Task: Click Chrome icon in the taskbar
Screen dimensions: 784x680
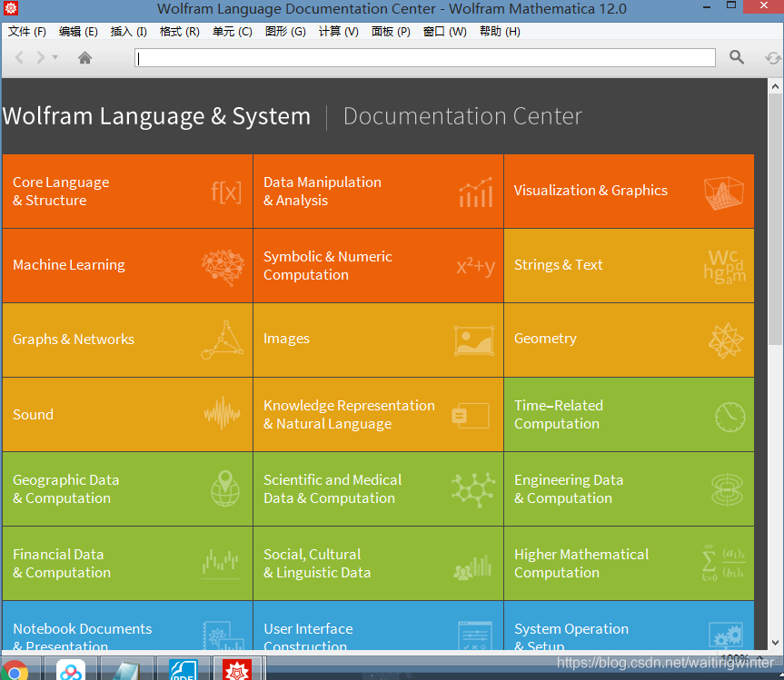Action: [14, 669]
